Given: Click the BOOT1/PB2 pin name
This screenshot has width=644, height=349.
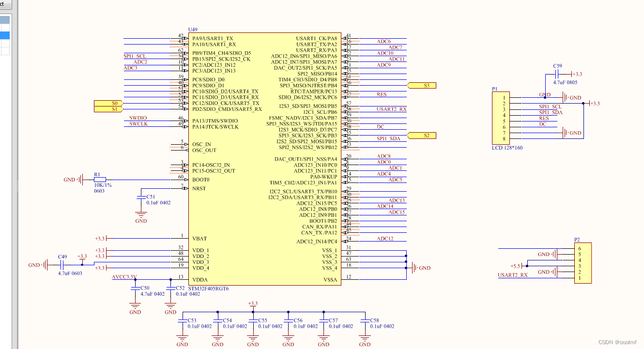Looking at the screenshot, I should (x=323, y=221).
